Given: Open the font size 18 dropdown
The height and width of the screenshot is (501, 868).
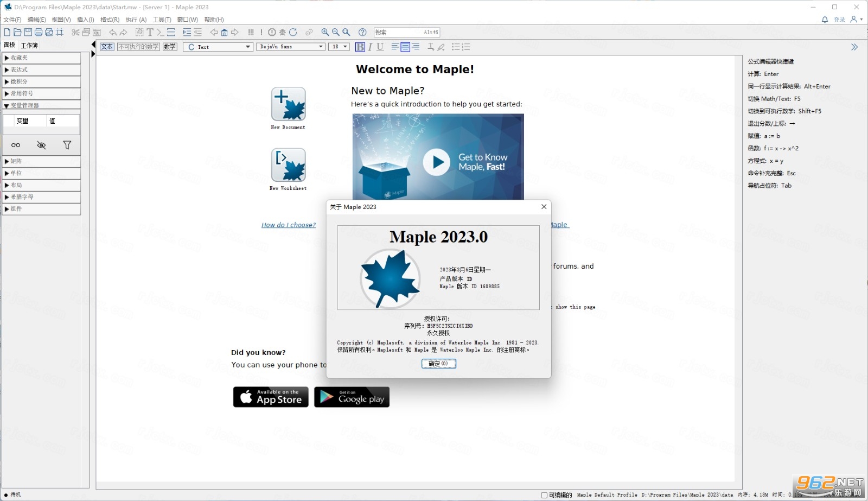Looking at the screenshot, I should [339, 47].
